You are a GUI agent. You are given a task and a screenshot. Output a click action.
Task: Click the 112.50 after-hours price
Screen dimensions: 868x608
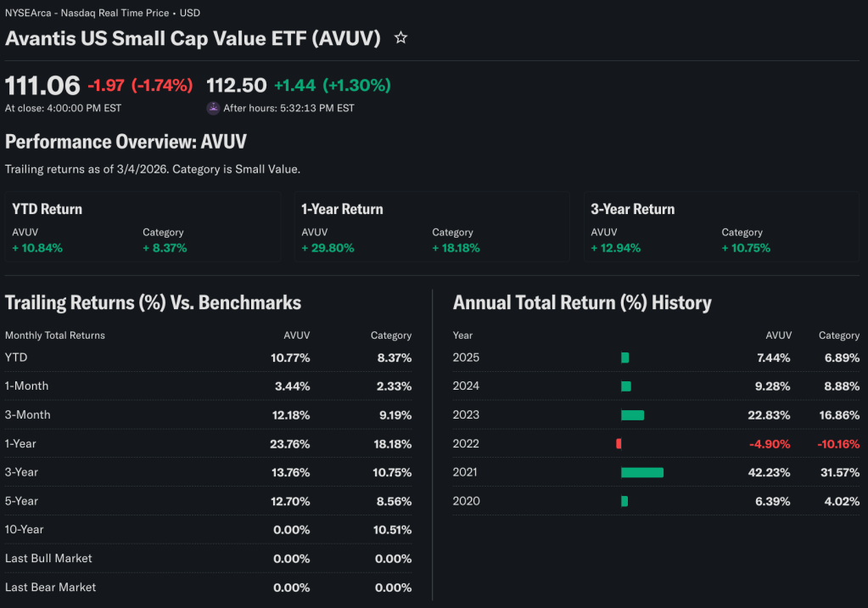[237, 85]
